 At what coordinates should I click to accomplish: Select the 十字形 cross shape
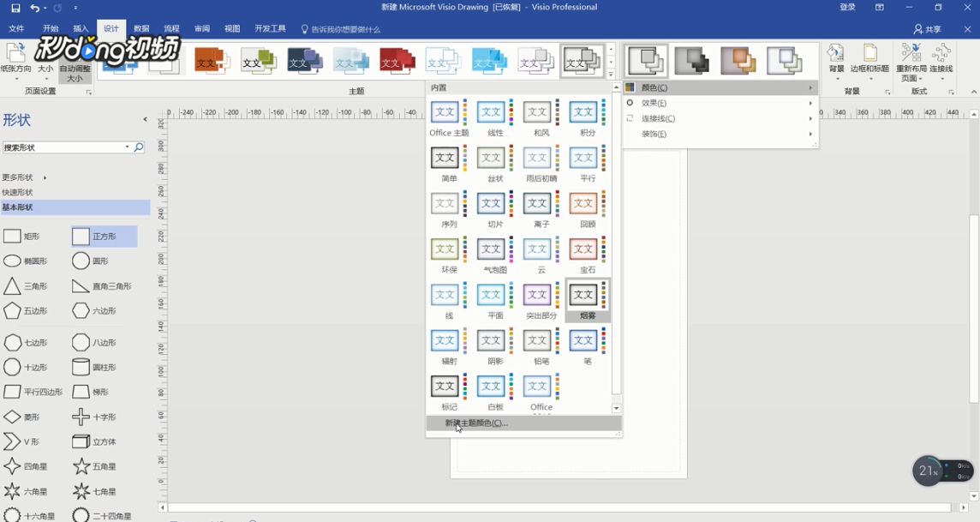[x=94, y=417]
